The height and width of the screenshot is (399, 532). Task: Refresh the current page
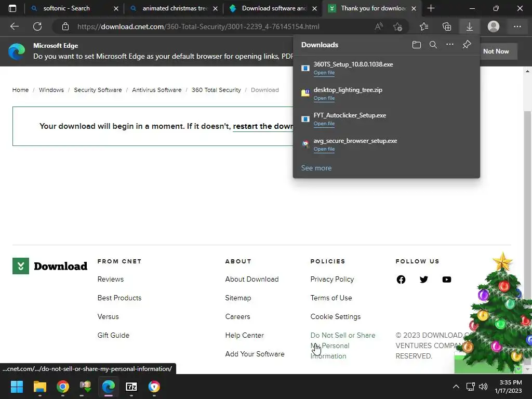(37, 26)
